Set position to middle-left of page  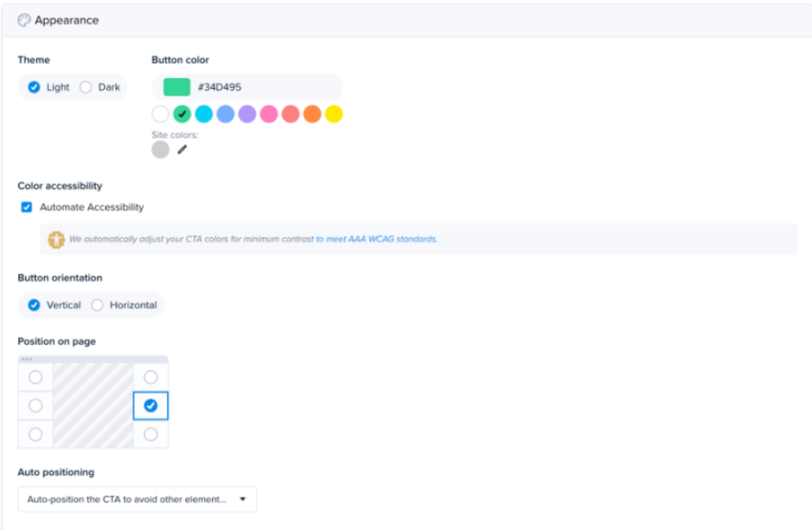[35, 406]
